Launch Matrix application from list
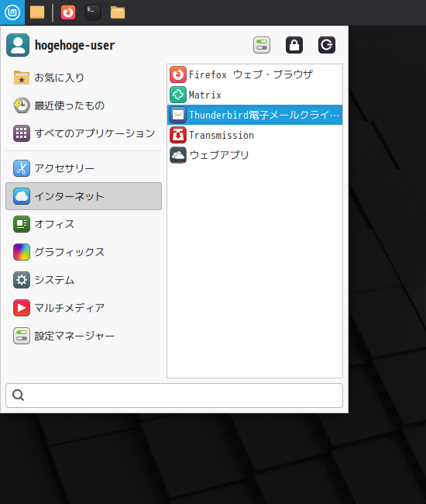The image size is (426, 504). point(255,95)
